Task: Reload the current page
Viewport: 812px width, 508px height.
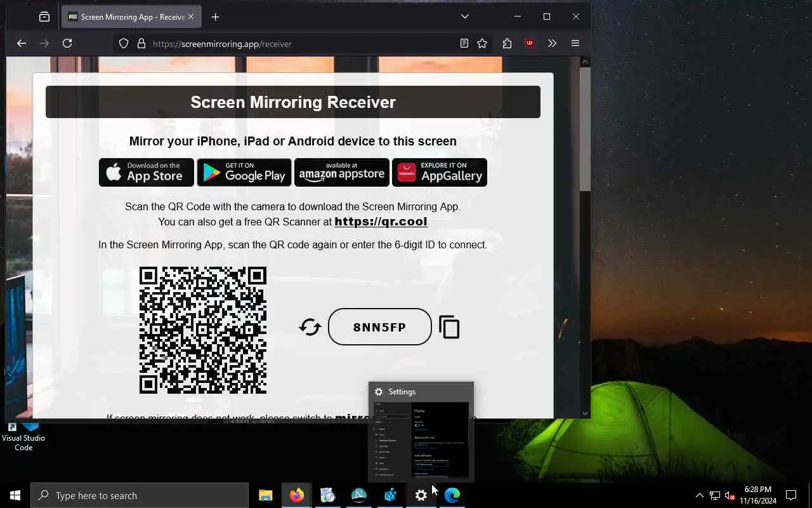Action: click(67, 43)
